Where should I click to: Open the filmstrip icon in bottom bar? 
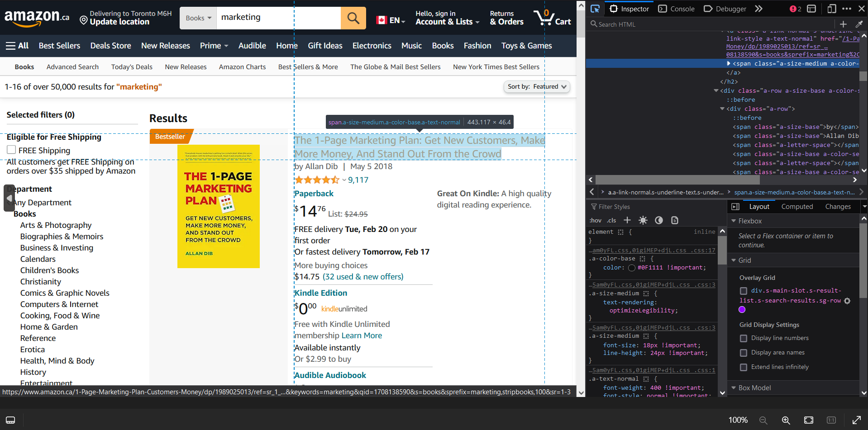pyautogui.click(x=10, y=420)
